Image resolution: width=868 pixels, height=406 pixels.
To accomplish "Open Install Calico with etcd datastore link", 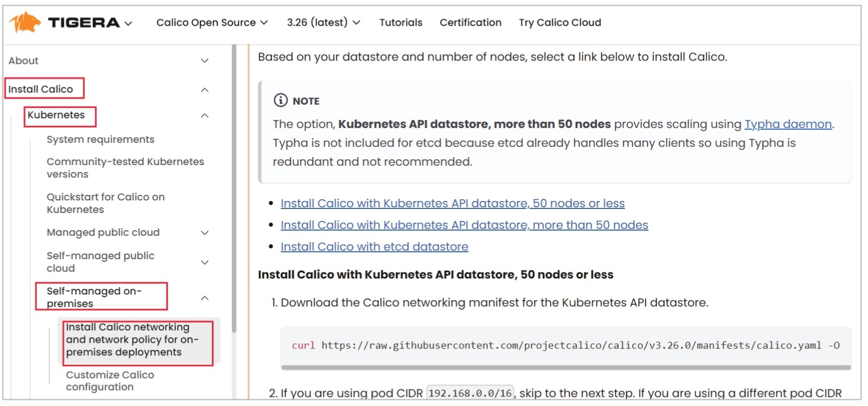I will click(374, 247).
